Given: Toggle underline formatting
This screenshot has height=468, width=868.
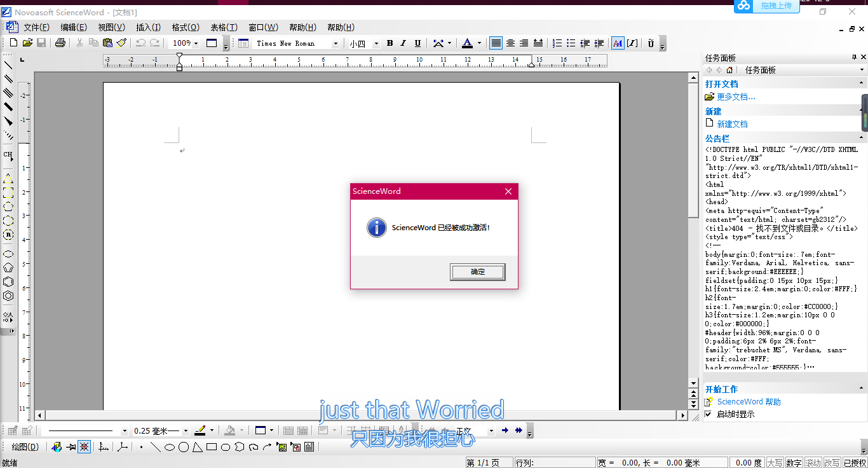Looking at the screenshot, I should click(x=417, y=43).
